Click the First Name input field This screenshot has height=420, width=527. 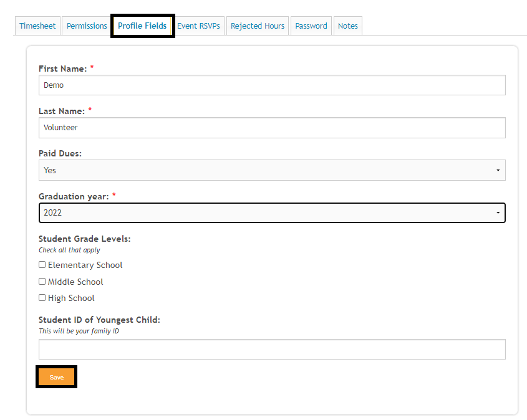(x=272, y=85)
